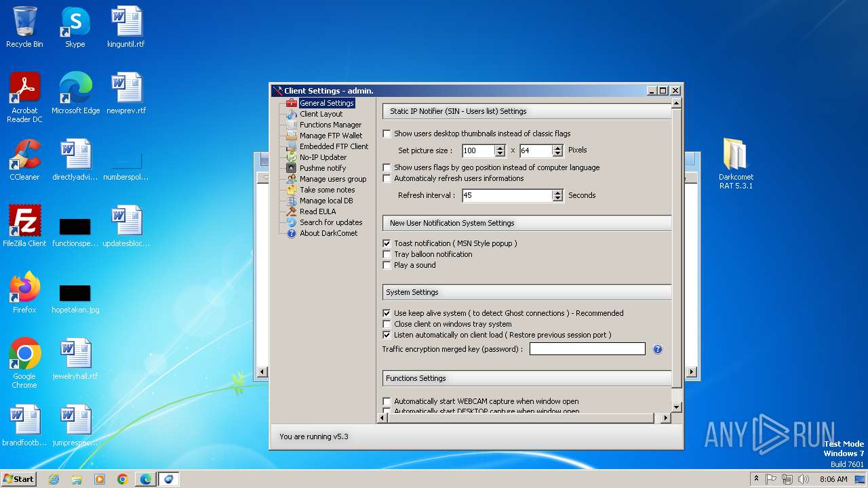Viewport: 868px width, 488px height.
Task: Click the Static IP Notifier Settings header
Action: pos(527,111)
